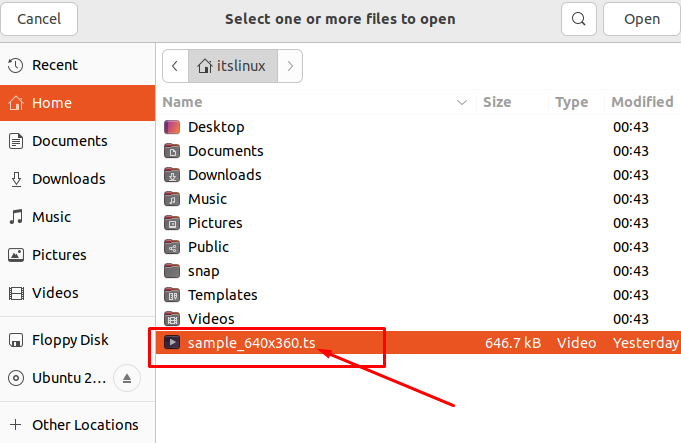
Task: Sort files by Modified column
Action: click(x=642, y=102)
